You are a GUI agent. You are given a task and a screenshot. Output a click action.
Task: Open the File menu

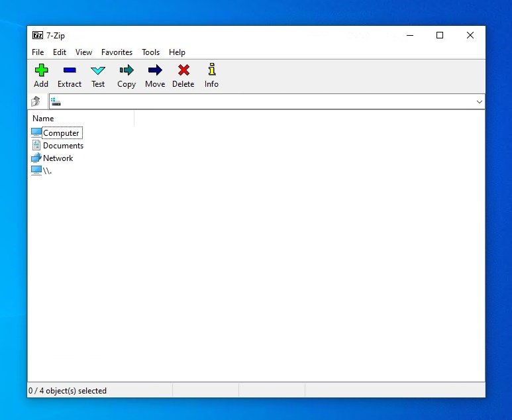point(38,52)
